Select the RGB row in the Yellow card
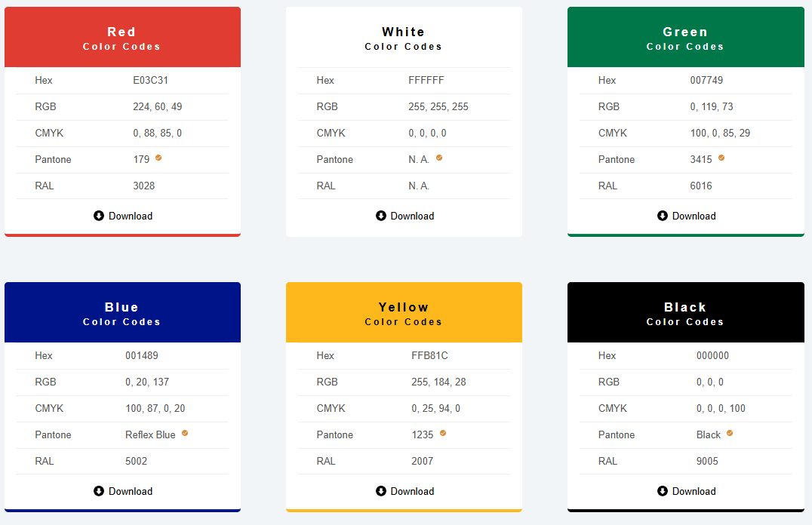This screenshot has height=525, width=812. (x=404, y=382)
